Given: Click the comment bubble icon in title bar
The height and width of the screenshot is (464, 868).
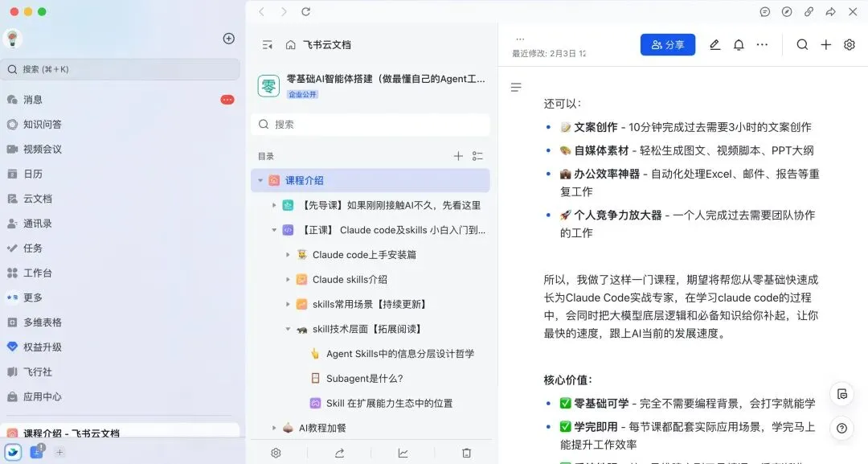Looking at the screenshot, I should point(765,11).
